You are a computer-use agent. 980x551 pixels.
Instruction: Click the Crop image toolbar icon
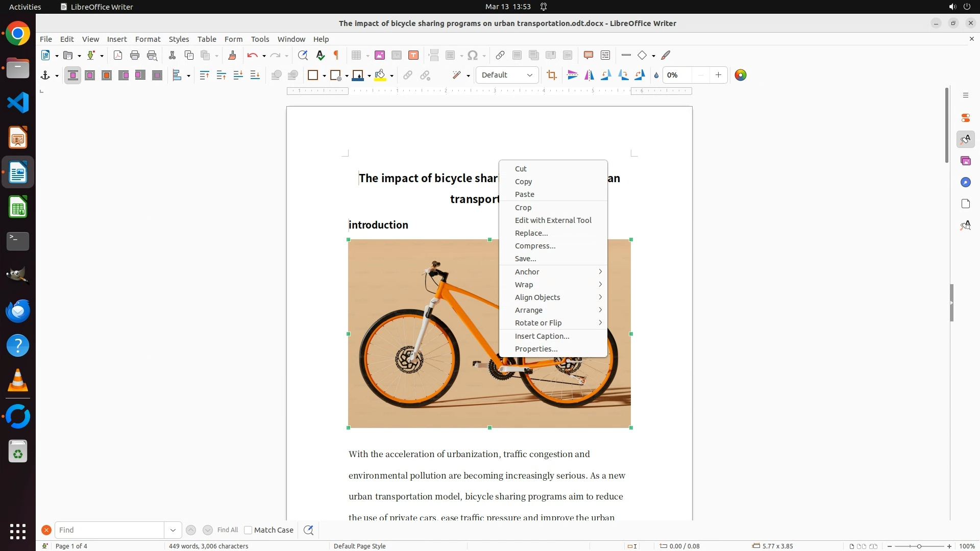(x=551, y=75)
